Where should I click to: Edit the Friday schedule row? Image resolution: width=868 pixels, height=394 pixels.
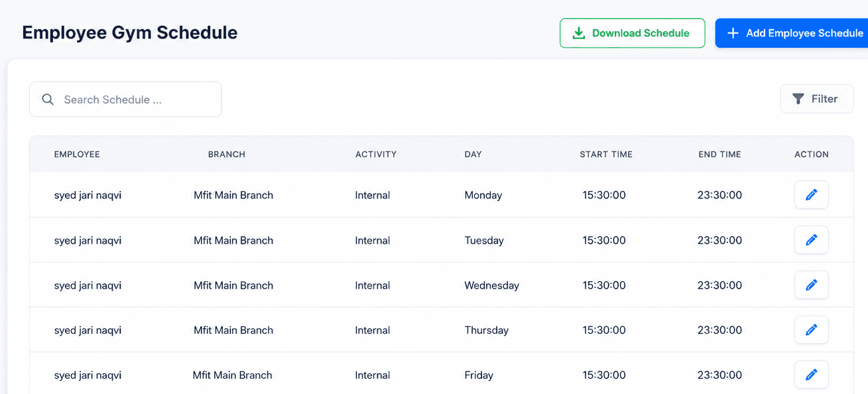point(811,375)
